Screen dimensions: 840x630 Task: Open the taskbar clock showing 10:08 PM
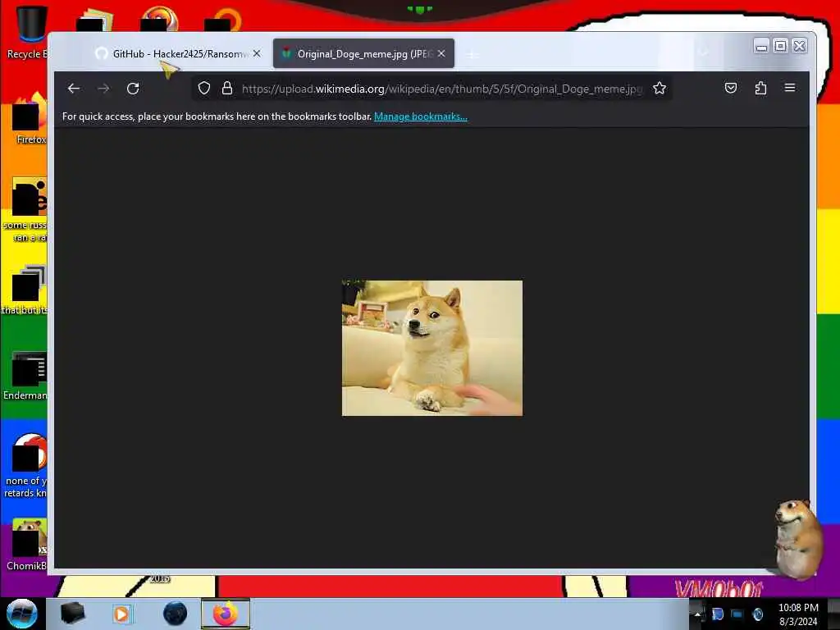(x=798, y=614)
